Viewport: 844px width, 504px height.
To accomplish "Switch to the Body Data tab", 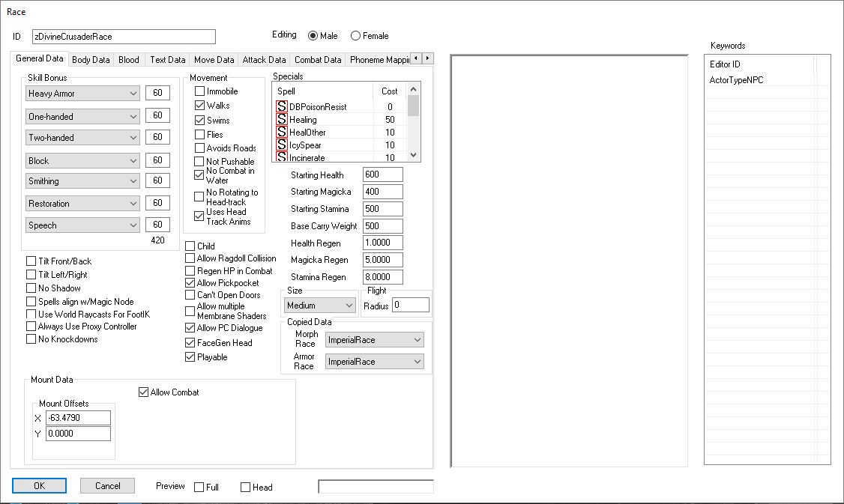I will pos(91,60).
